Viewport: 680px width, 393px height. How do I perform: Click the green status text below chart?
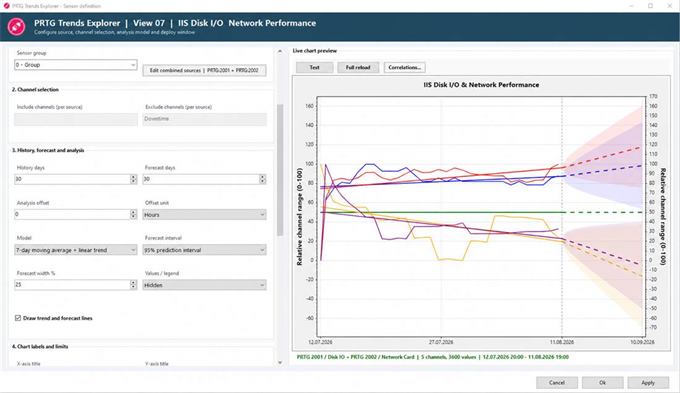[432, 357]
